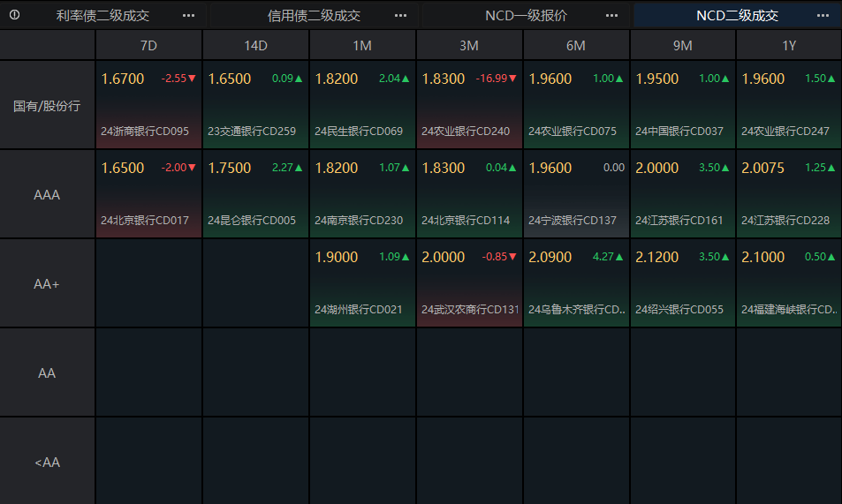Open the 24昆仑银行CD005 cell
Screen dimensions: 842x504
[255, 194]
